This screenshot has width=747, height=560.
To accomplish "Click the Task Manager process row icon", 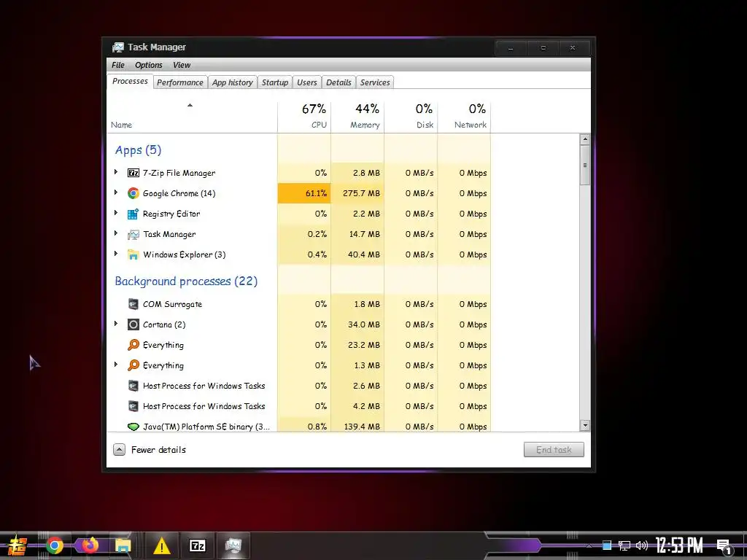I will (x=133, y=234).
